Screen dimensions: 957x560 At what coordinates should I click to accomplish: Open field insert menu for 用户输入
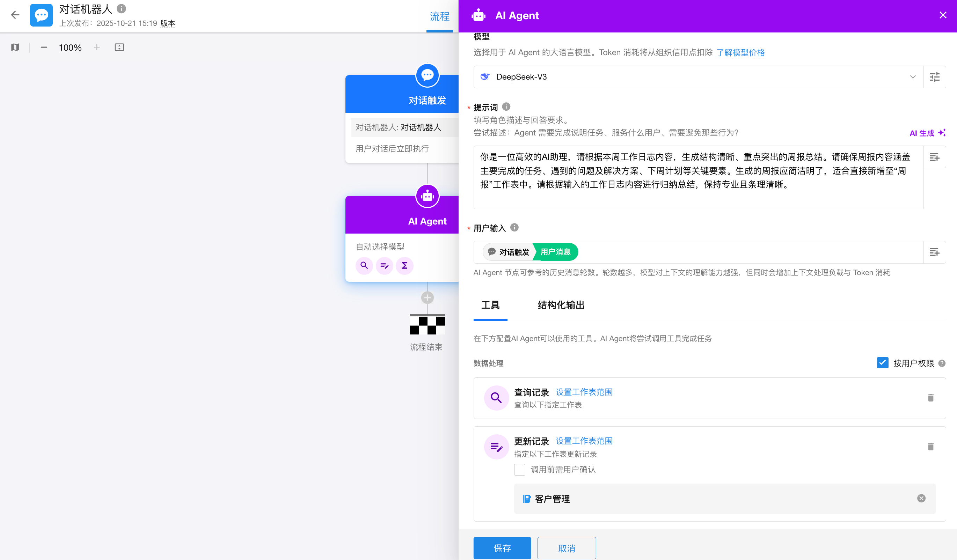pos(934,252)
